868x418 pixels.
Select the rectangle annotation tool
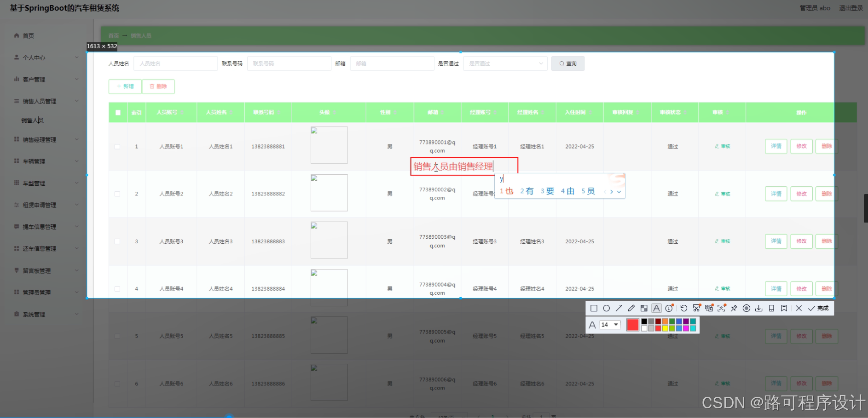594,308
